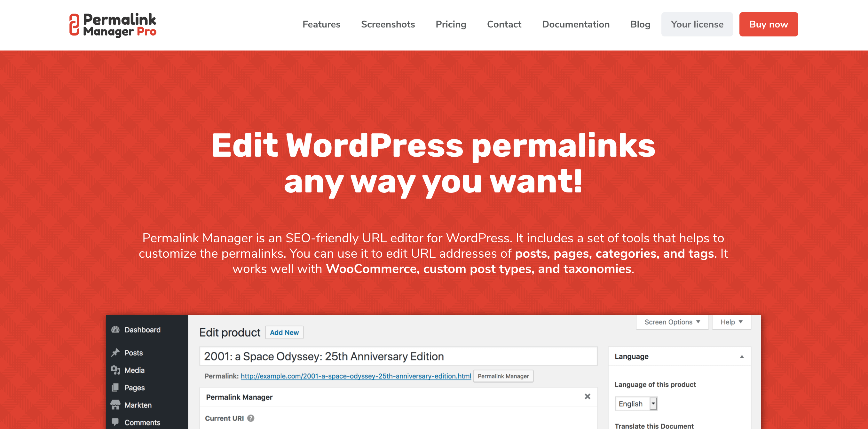
Task: Click the 'Edit product' page heading
Action: [230, 333]
